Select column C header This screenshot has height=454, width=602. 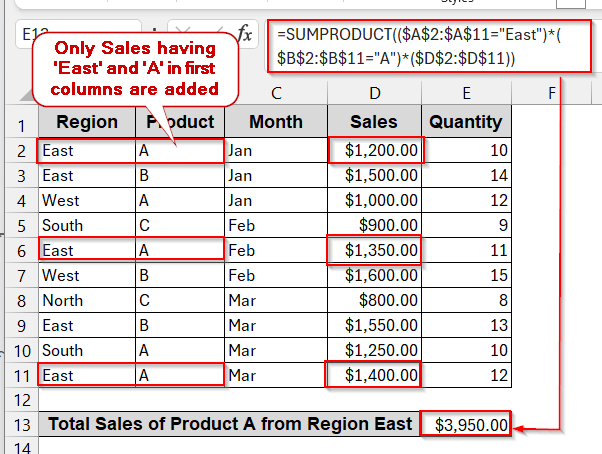tap(275, 94)
